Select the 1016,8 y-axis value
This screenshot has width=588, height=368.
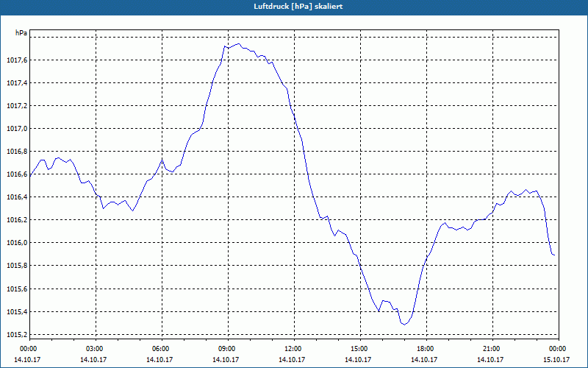click(17, 152)
